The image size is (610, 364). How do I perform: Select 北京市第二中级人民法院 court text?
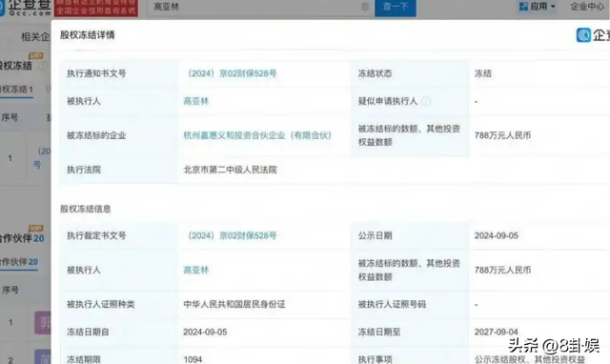click(x=230, y=170)
